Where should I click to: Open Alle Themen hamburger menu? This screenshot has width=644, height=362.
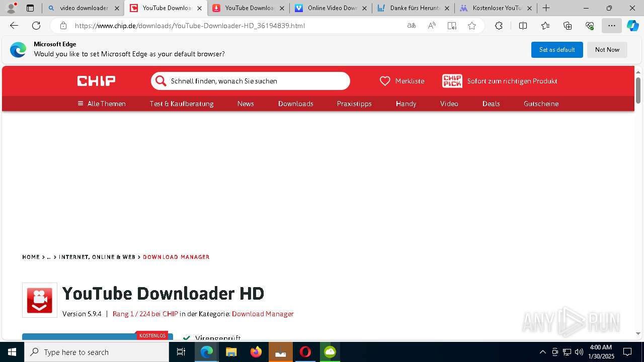pyautogui.click(x=102, y=104)
